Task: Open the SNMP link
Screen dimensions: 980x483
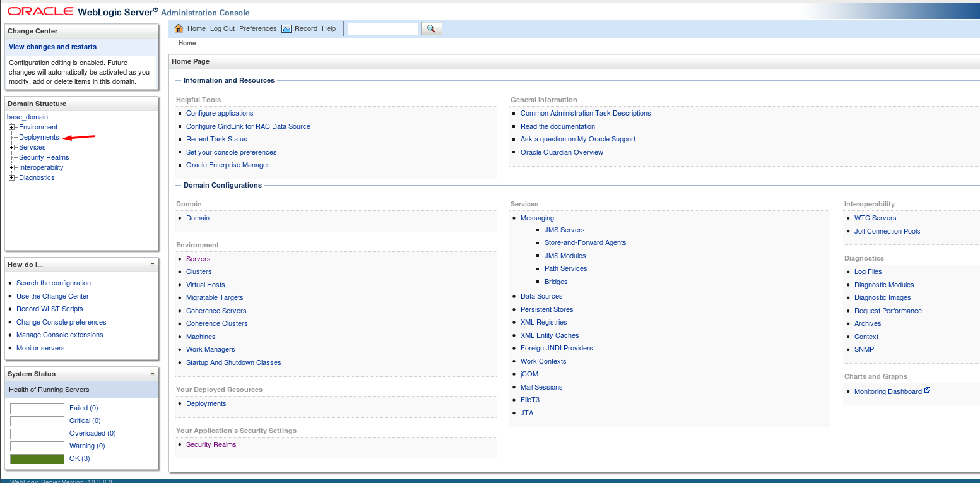Action: click(864, 349)
